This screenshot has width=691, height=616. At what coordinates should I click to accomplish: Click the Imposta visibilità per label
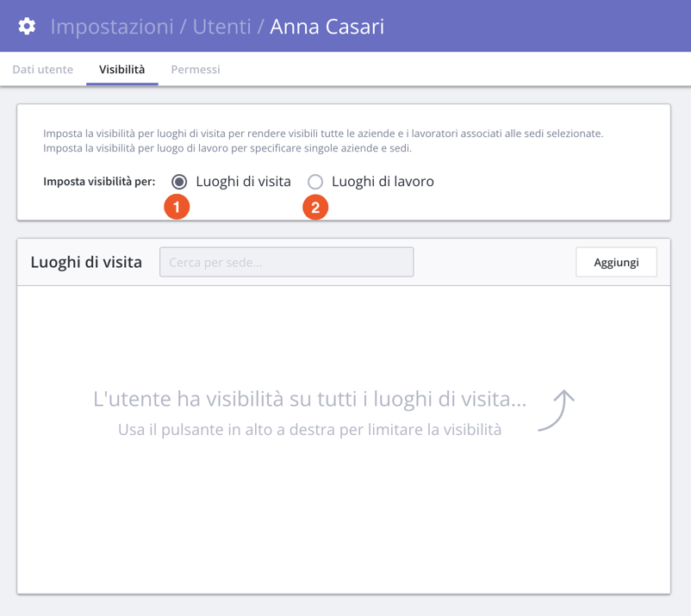99,182
